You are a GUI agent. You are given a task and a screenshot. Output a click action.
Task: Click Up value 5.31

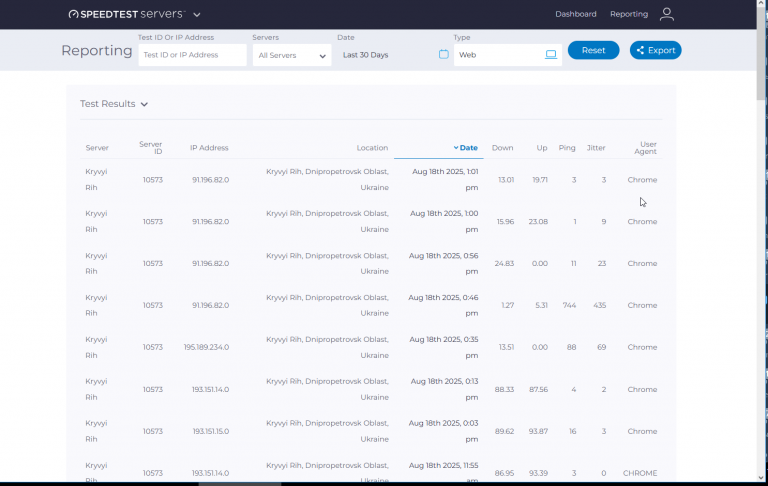coord(541,305)
